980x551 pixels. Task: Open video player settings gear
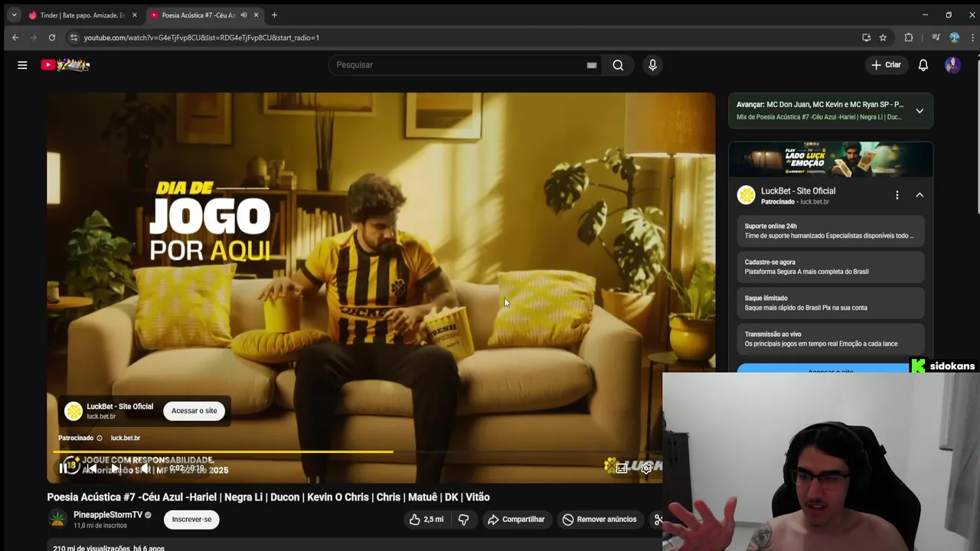tap(646, 468)
